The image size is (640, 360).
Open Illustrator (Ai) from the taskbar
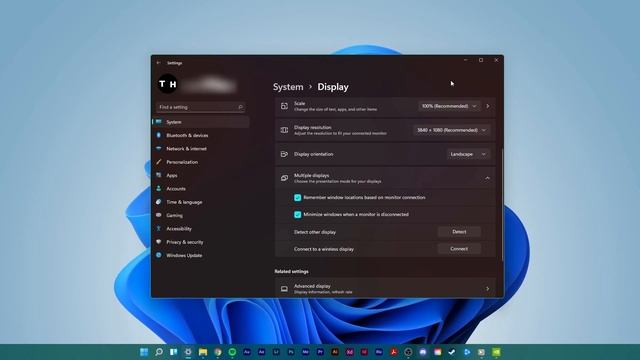pyautogui.click(x=335, y=352)
